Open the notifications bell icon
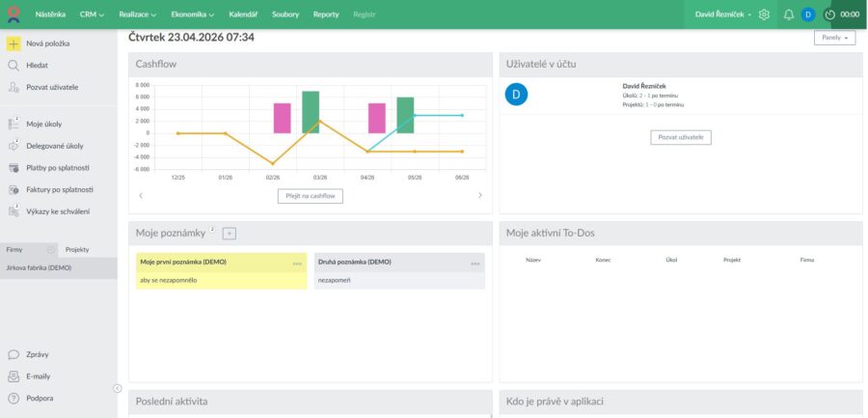This screenshot has width=868, height=418. click(x=789, y=15)
